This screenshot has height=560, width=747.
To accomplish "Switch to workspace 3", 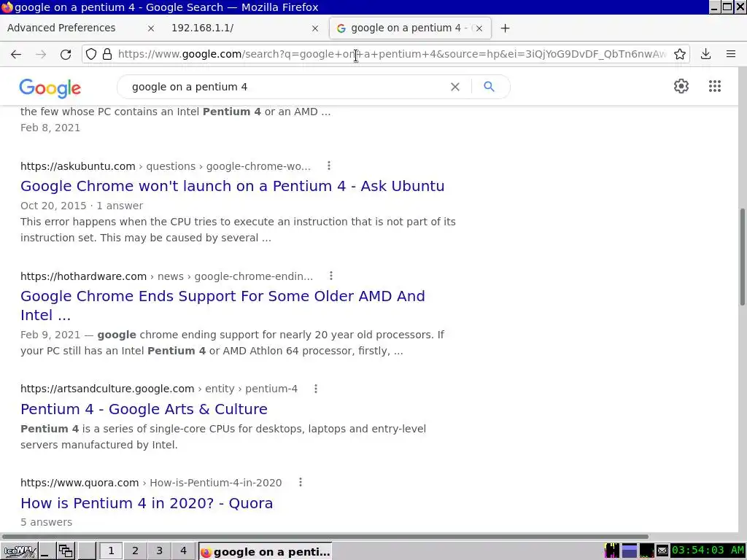I will [159, 551].
